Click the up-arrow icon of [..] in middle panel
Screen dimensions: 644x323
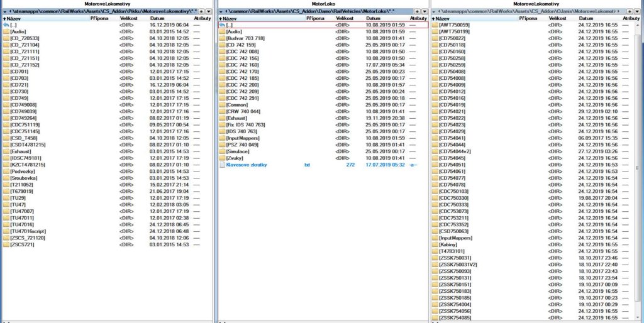(x=221, y=25)
